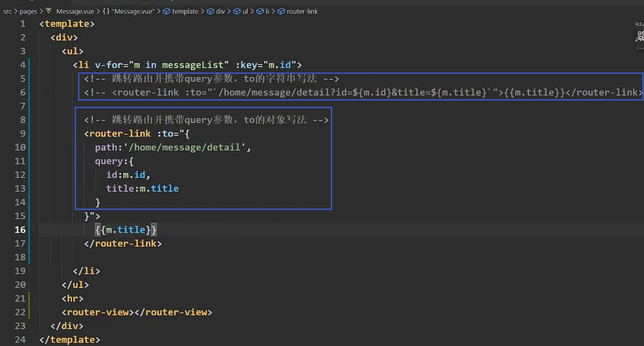The width and height of the screenshot is (644, 346).
Task: Place cursor on opening <template> tag, line 1
Action: pos(67,23)
